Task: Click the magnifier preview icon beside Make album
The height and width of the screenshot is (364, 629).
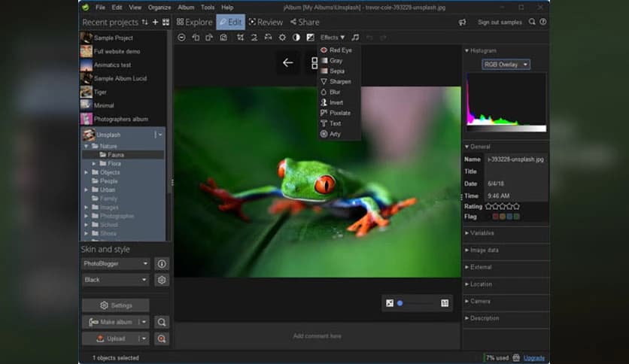Action: [162, 322]
